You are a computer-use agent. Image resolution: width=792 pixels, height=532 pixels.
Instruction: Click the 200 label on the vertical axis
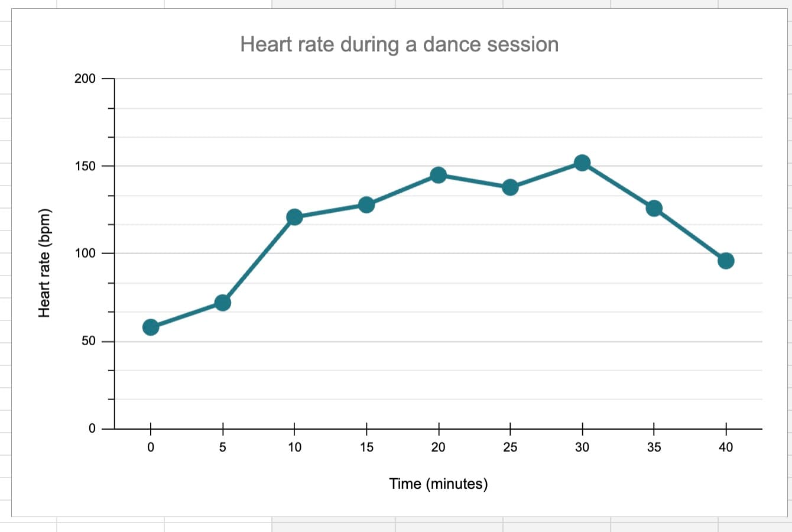[x=85, y=79]
